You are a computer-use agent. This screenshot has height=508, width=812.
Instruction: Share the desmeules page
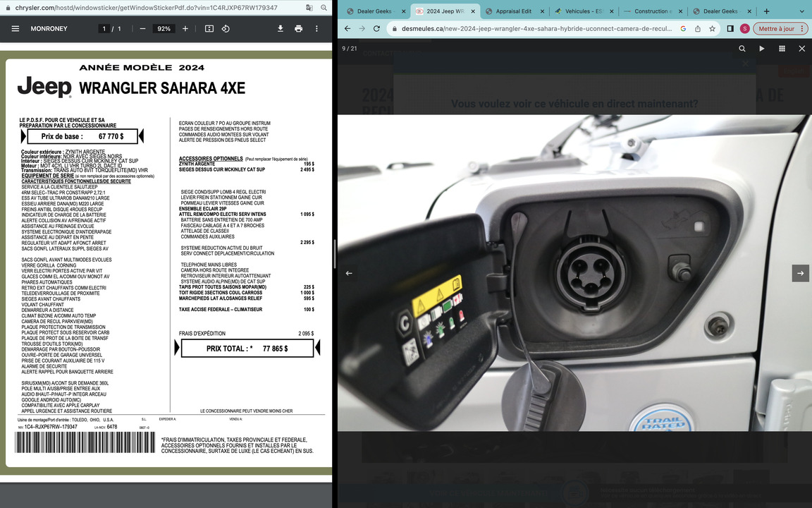[698, 28]
